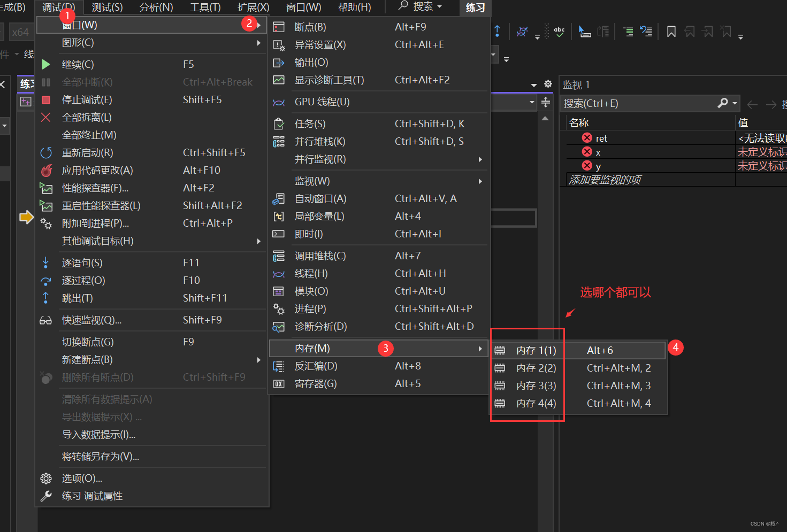Open 任务(S) tasks window
The width and height of the screenshot is (787, 532).
click(x=379, y=124)
